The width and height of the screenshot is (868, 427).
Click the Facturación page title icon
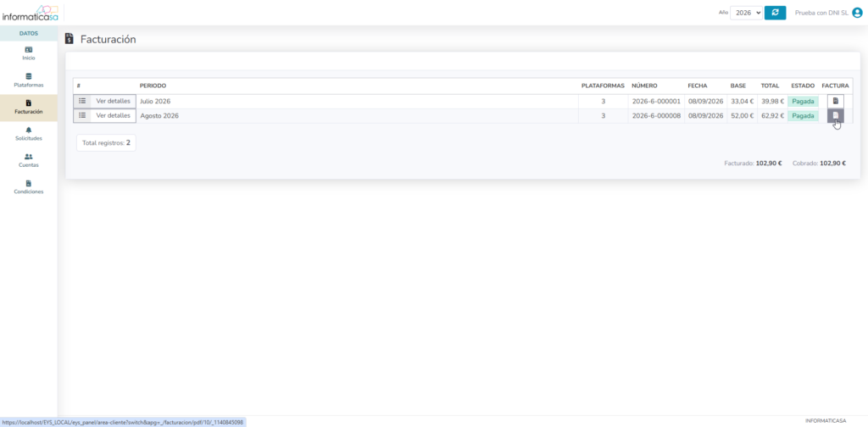pos(70,39)
